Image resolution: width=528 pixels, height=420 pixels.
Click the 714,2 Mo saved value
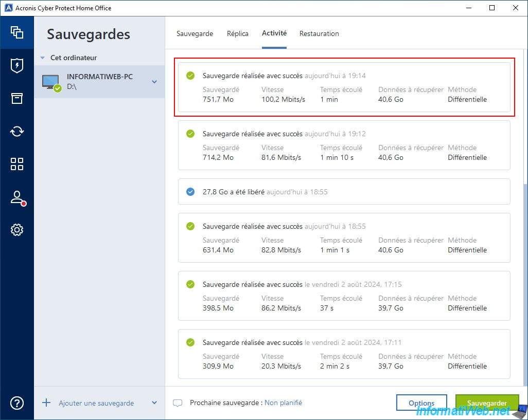(218, 158)
